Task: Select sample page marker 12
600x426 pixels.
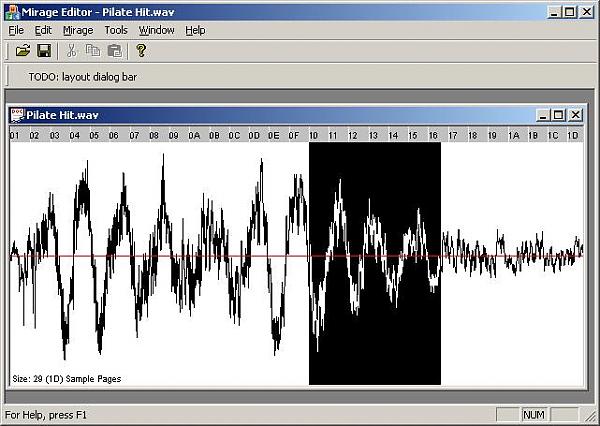Action: pos(353,135)
